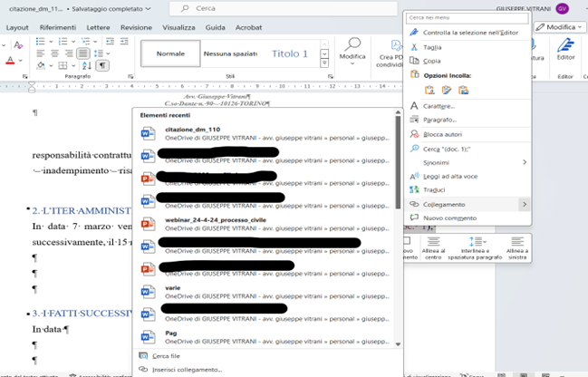Open the borders dropdown arrow
Image resolution: width=588 pixels, height=377 pixels.
click(x=73, y=66)
